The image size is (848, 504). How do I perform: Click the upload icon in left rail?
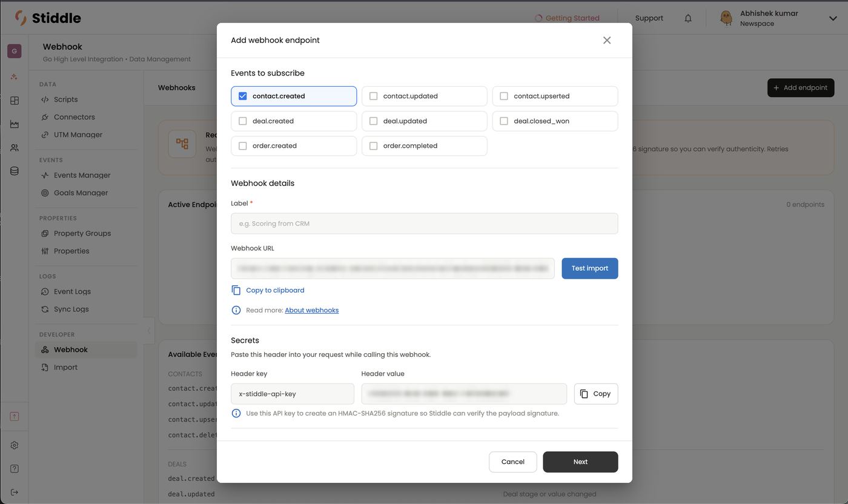pos(15,416)
